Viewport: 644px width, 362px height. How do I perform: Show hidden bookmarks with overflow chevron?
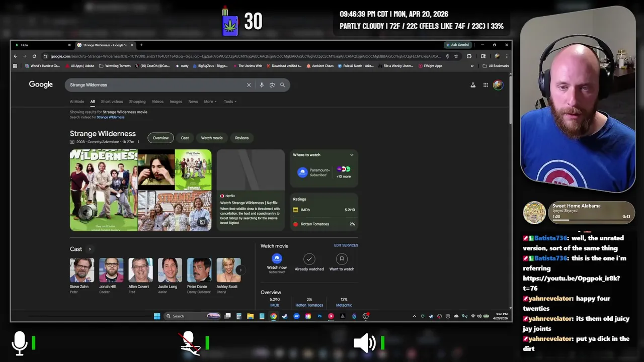click(472, 66)
